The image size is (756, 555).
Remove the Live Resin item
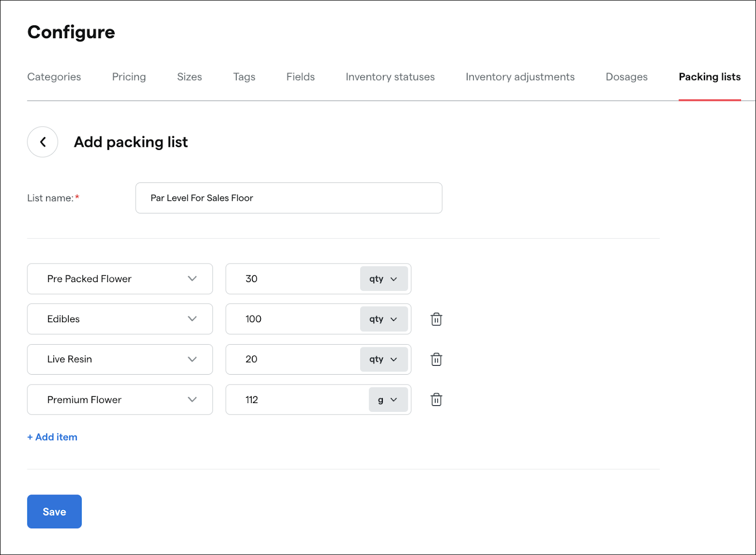(x=436, y=359)
